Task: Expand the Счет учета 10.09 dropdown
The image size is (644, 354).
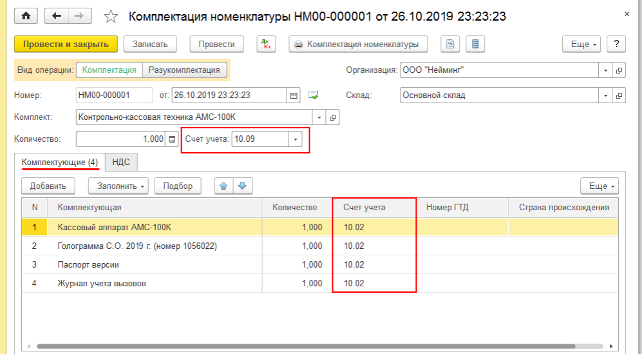Action: [295, 139]
